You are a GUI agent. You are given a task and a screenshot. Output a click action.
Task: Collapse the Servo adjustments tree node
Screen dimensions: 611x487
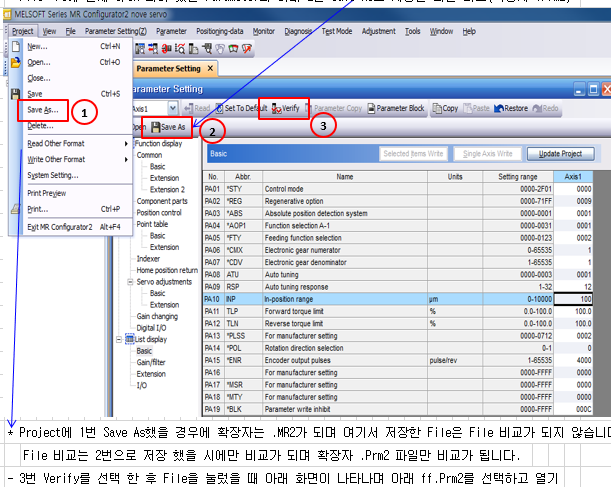pyautogui.click(x=130, y=282)
